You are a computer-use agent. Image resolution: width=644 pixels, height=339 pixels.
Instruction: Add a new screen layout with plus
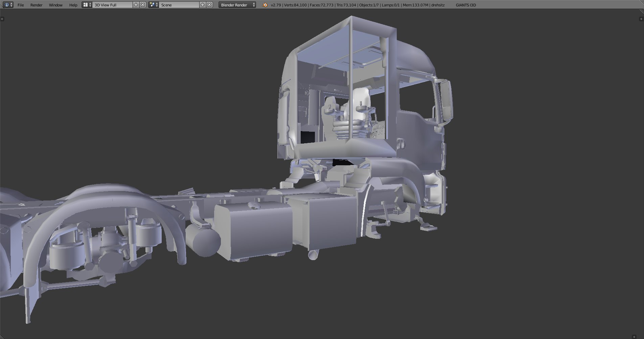coord(136,5)
